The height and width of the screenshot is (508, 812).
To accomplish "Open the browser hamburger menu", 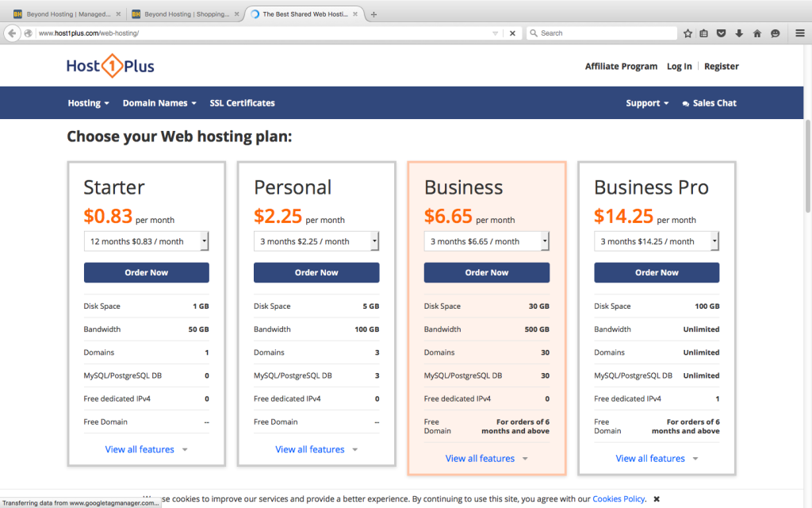I will pos(800,33).
